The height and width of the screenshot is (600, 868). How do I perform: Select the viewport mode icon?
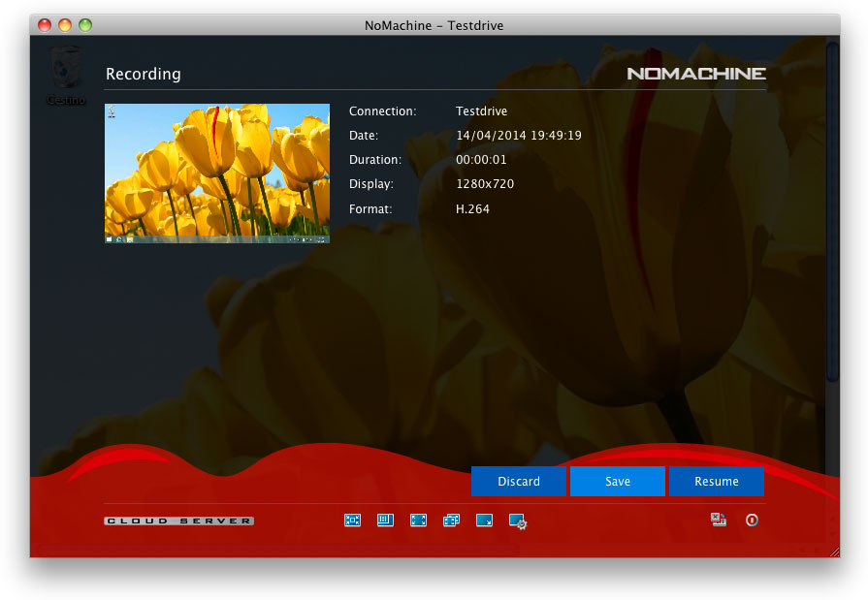tap(385, 521)
